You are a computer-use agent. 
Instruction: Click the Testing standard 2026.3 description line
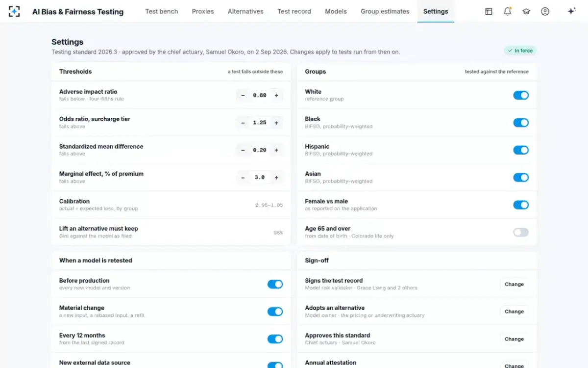(225, 52)
